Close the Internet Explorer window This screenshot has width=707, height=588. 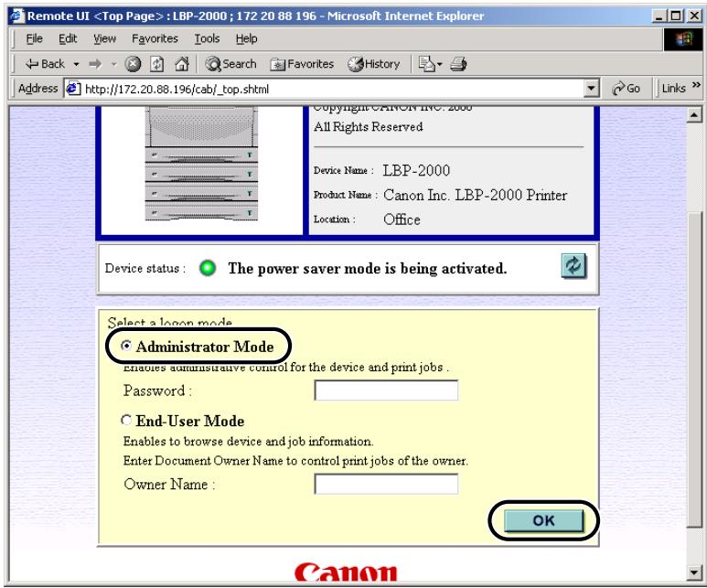pos(694,16)
